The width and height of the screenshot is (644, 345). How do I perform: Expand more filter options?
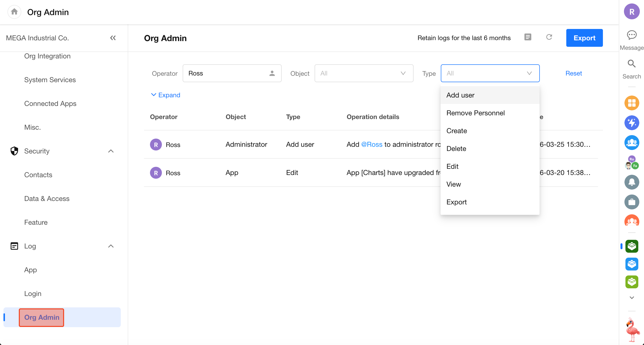click(166, 95)
